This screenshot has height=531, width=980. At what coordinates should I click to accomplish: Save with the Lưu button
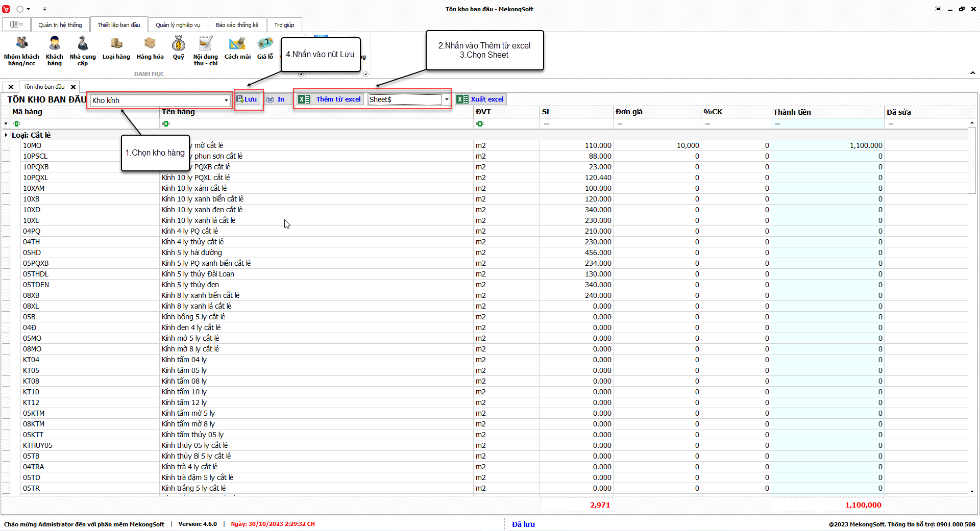pos(247,99)
